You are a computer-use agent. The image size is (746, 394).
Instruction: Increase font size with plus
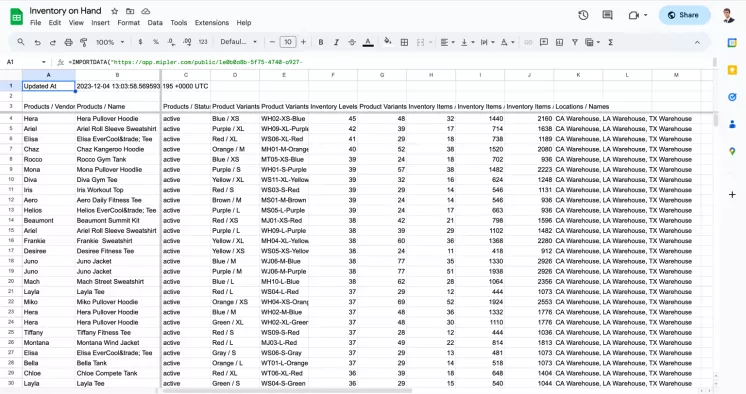tap(303, 42)
